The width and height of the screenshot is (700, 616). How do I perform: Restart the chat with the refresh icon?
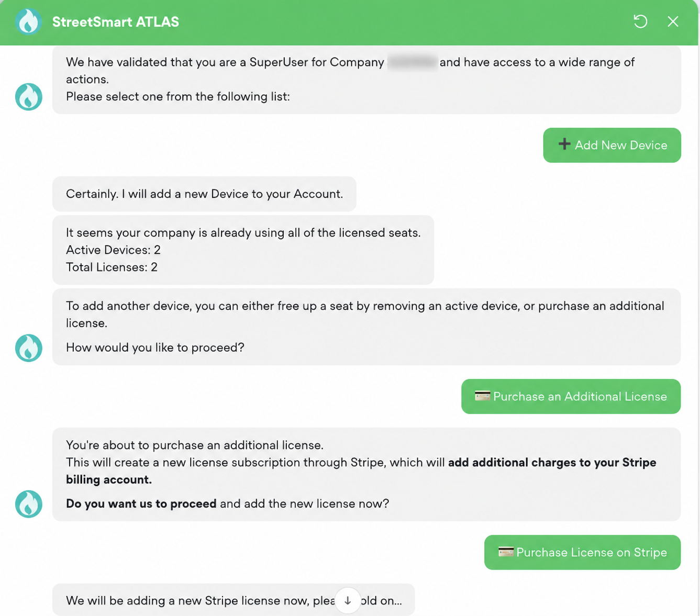pyautogui.click(x=640, y=21)
